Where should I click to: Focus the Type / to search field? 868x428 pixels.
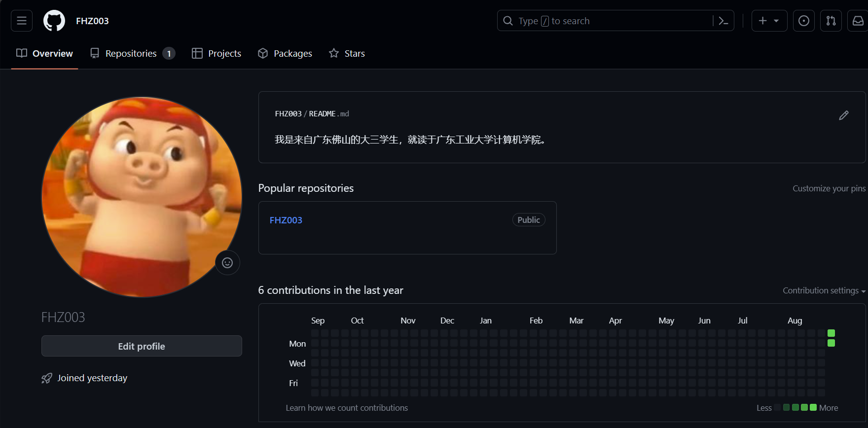615,21
